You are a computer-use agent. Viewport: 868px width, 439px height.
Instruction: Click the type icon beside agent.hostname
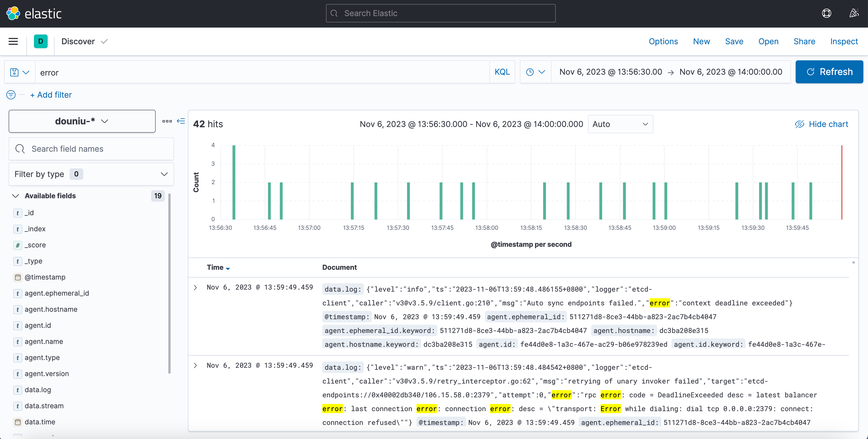pos(18,309)
